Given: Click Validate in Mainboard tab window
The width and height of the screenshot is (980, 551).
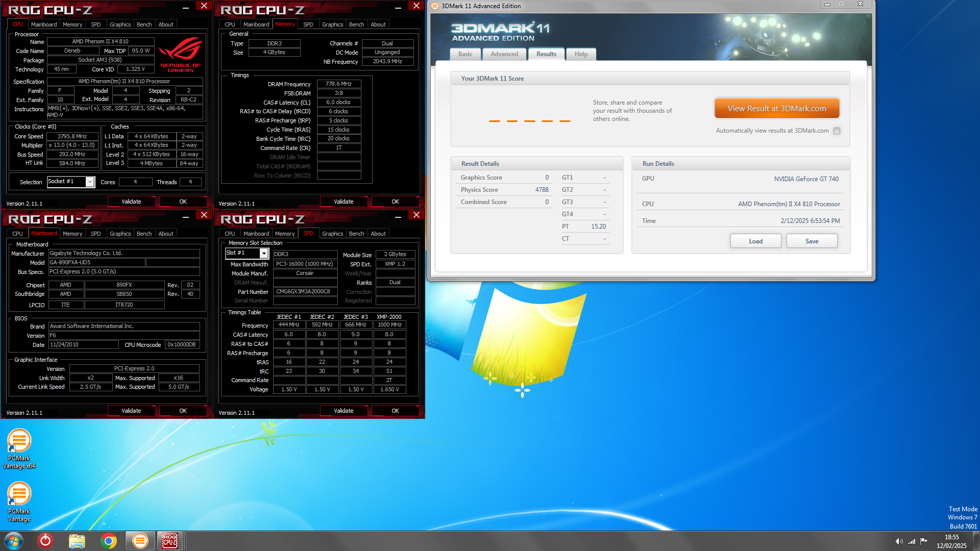Looking at the screenshot, I should click(x=131, y=411).
